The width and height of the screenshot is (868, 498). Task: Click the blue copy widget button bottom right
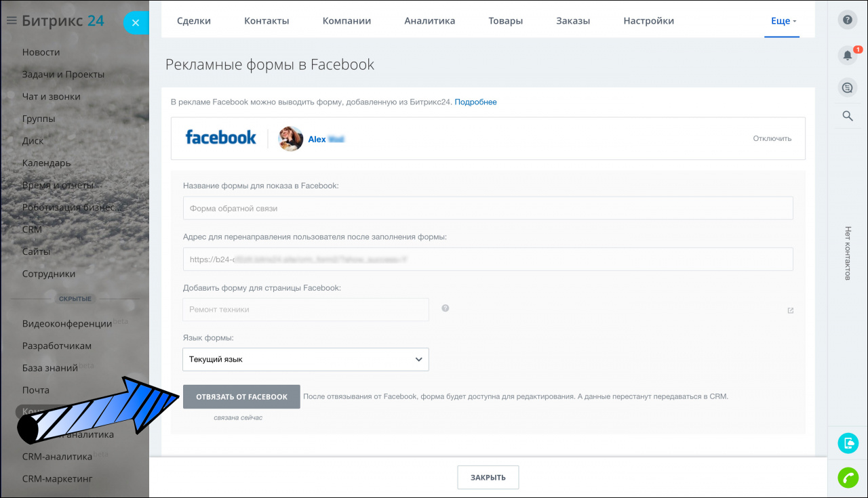click(848, 443)
